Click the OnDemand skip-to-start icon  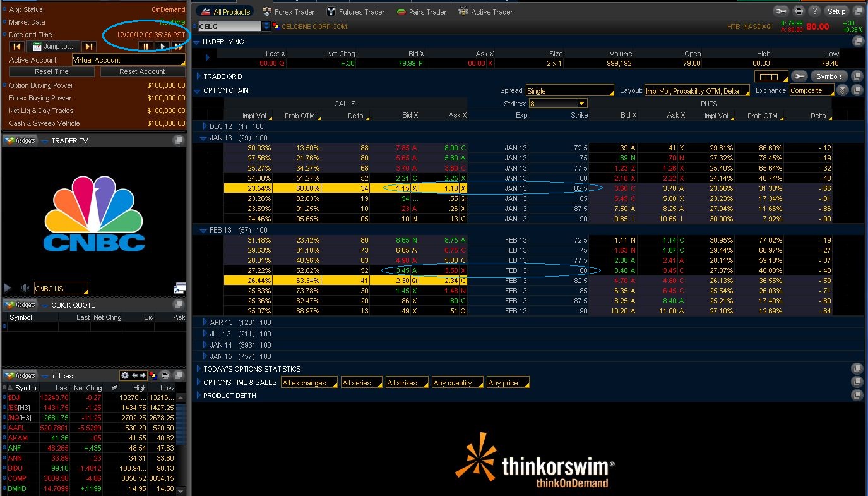[17, 46]
